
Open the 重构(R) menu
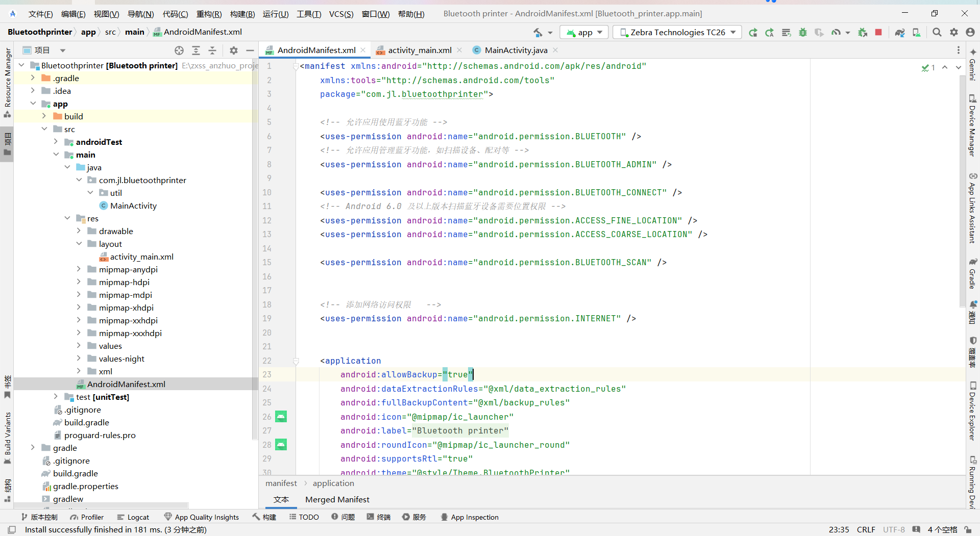(209, 14)
